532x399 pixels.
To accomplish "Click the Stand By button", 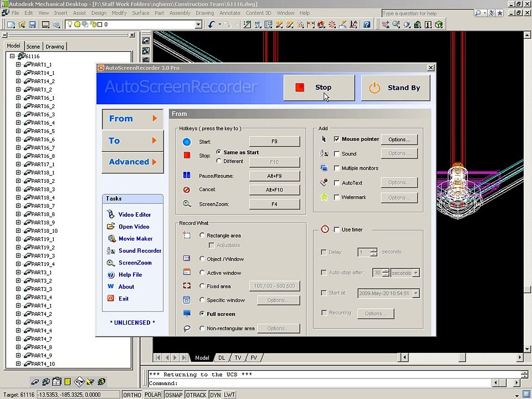I will pos(395,88).
